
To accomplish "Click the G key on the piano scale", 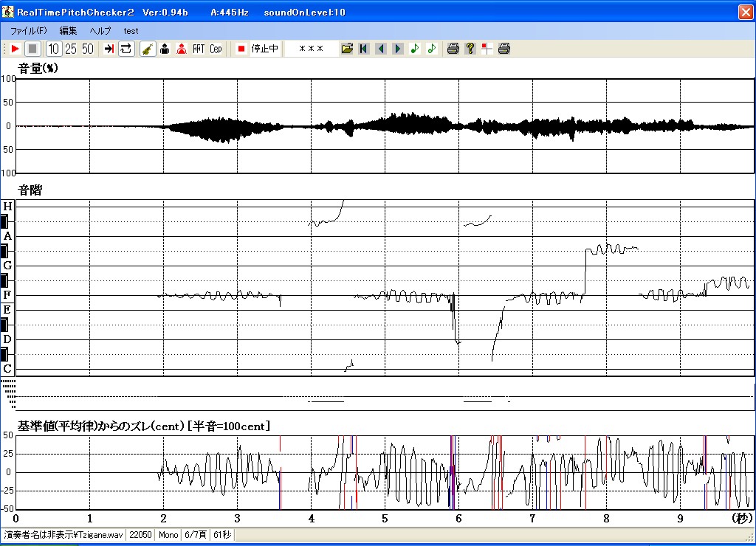I will [x=7, y=266].
